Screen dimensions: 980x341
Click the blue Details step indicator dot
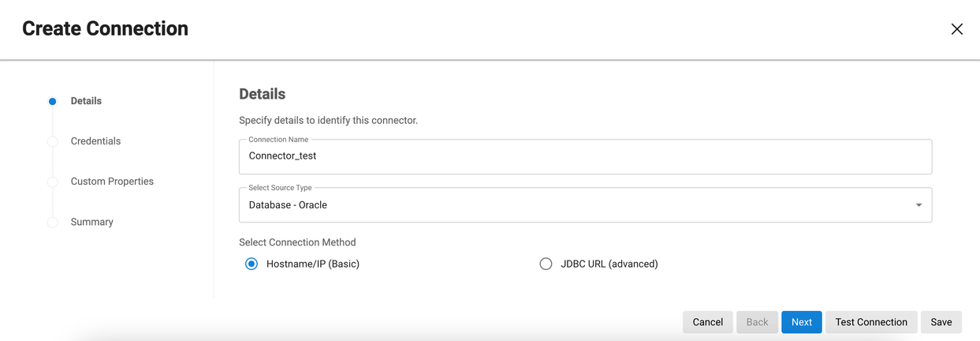tap(52, 101)
